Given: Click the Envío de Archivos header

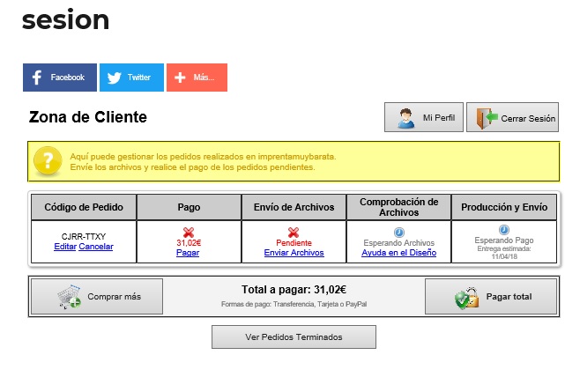Looking at the screenshot, I should coord(294,207).
